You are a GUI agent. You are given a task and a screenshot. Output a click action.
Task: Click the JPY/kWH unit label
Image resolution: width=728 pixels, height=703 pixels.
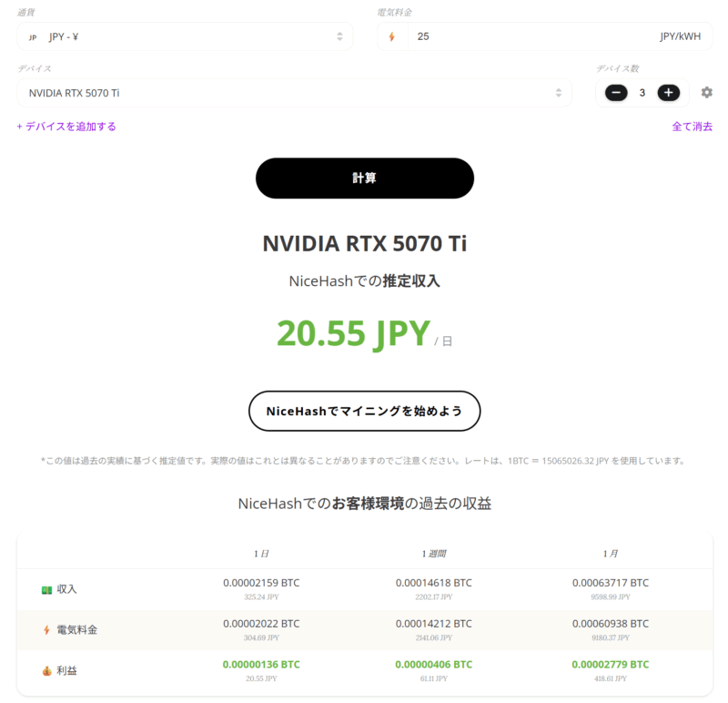[680, 36]
